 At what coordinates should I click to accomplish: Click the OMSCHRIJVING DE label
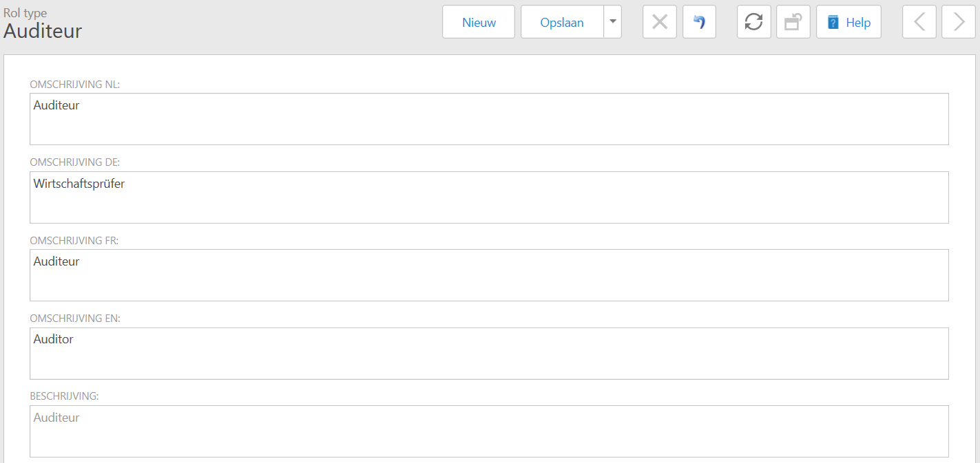click(x=75, y=162)
